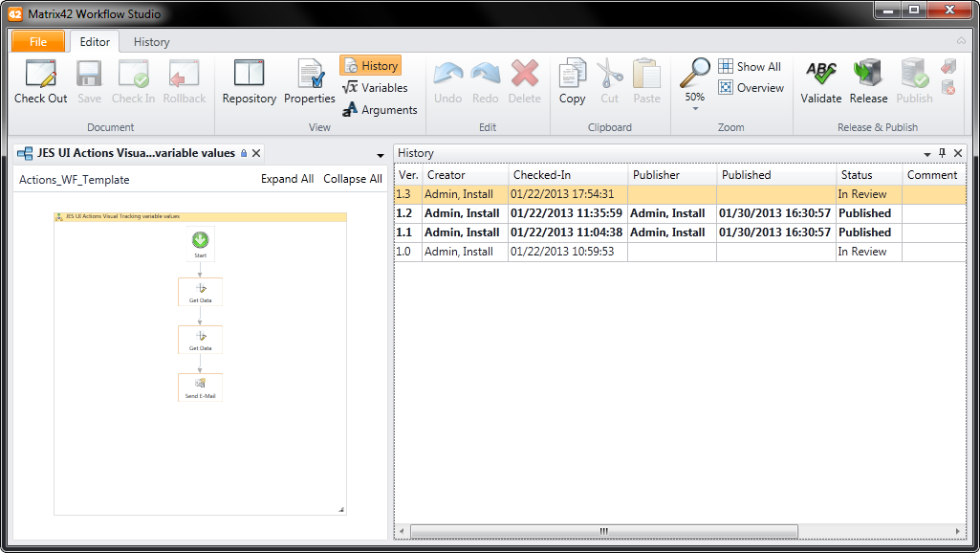Sort by the Ver. column header
This screenshot has width=980, height=553.
408,175
